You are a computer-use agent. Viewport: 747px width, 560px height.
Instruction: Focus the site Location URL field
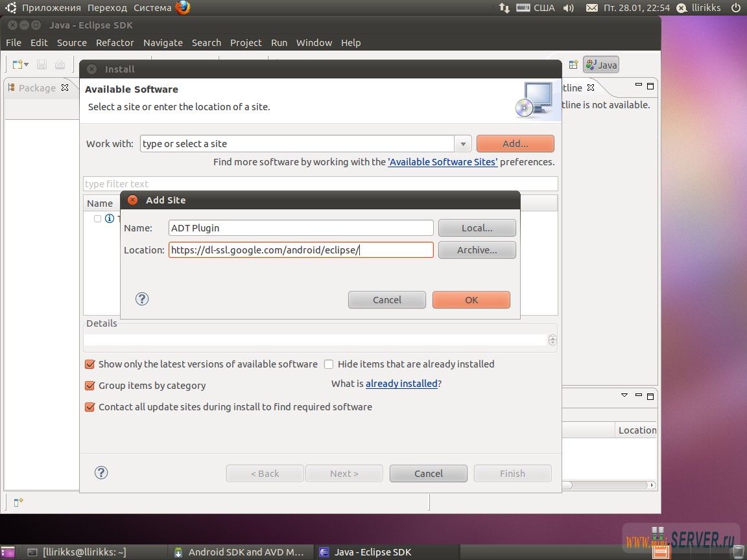[x=301, y=250]
